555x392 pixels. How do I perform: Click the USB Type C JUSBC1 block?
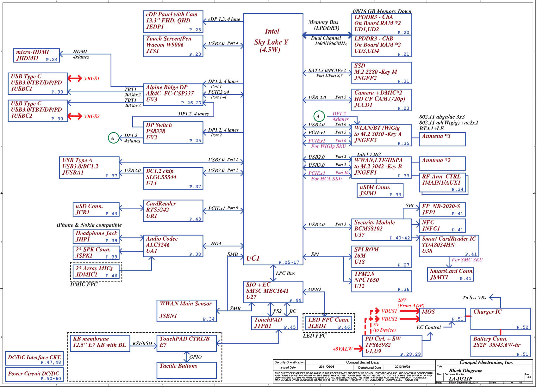(38, 84)
